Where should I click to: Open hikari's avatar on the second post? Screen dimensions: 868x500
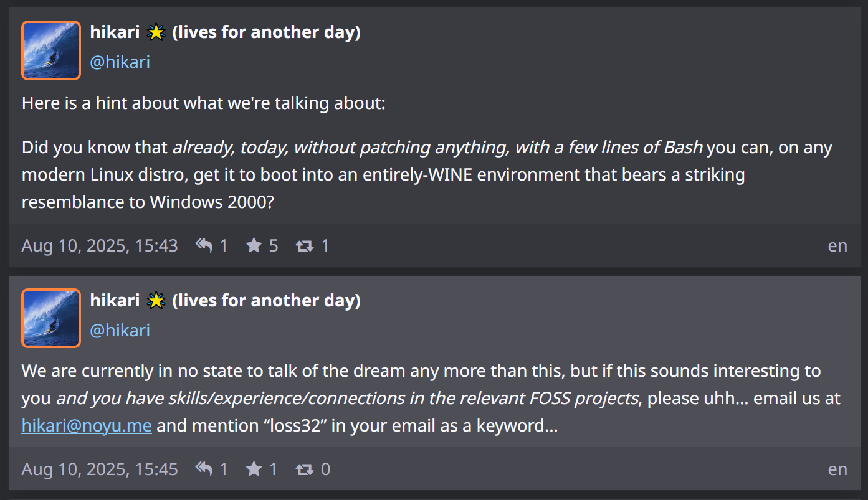(x=51, y=318)
